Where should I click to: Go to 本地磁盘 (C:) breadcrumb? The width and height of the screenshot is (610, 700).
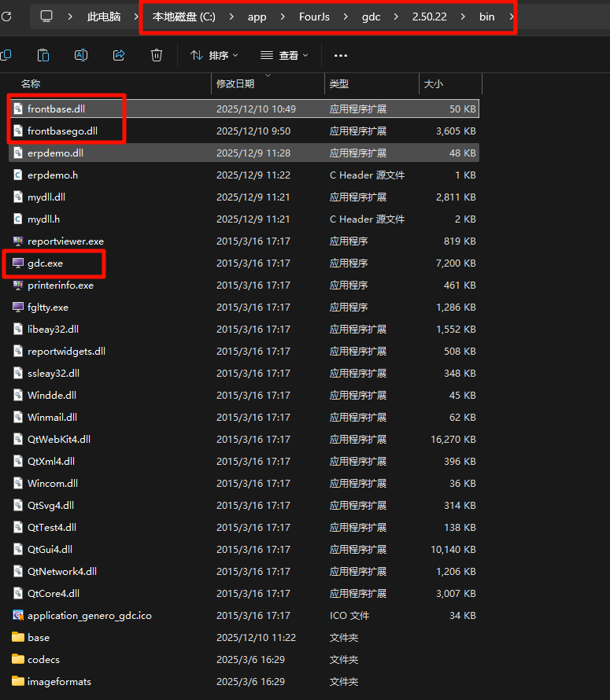click(x=183, y=17)
